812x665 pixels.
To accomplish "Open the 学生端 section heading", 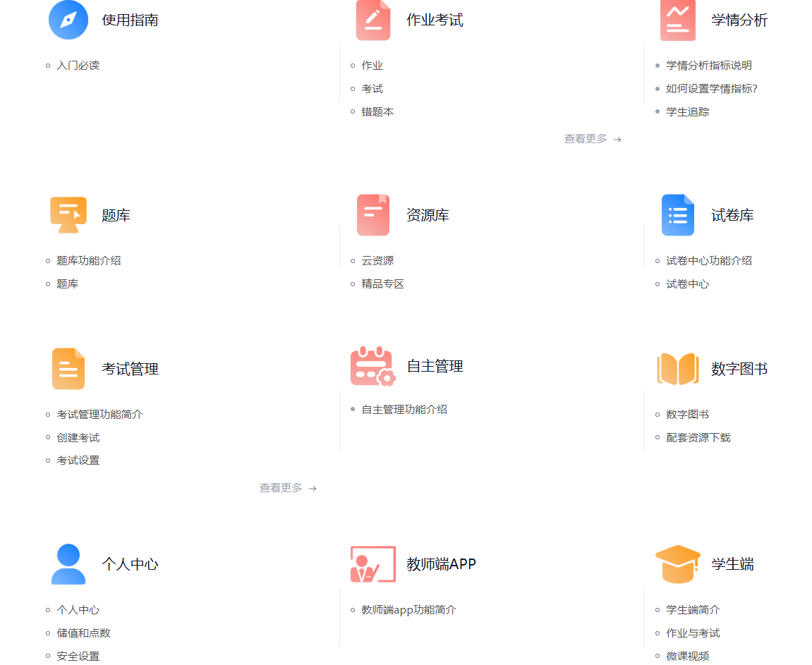I will coord(732,564).
